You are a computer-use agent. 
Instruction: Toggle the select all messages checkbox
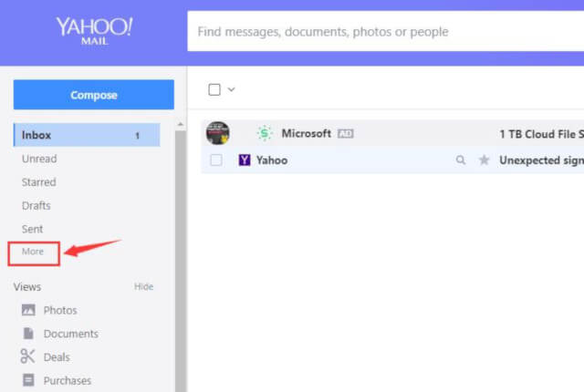[214, 89]
